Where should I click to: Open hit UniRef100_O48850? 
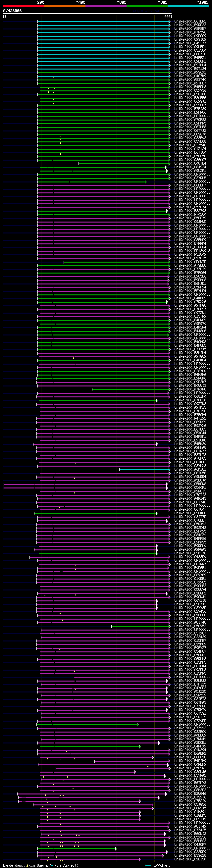(190, 557)
